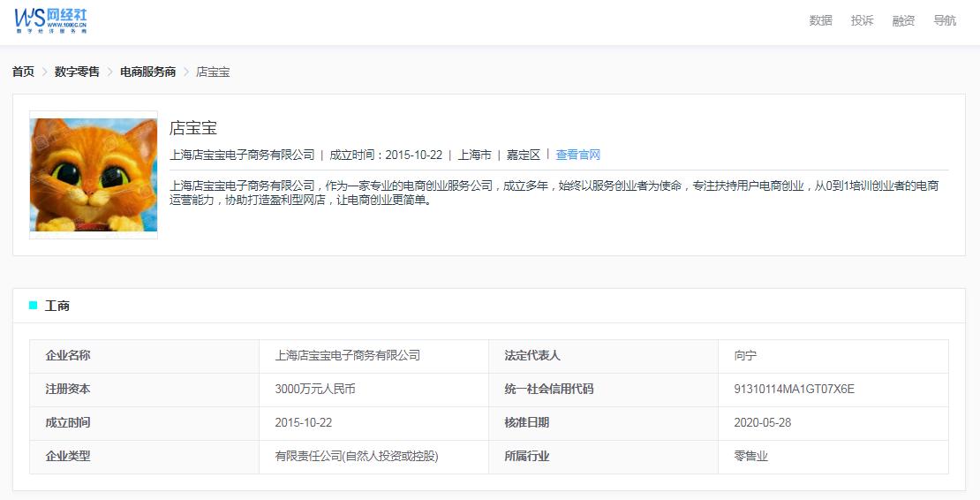Open the 数据 nav menu
This screenshot has height=500, width=980.
(820, 20)
